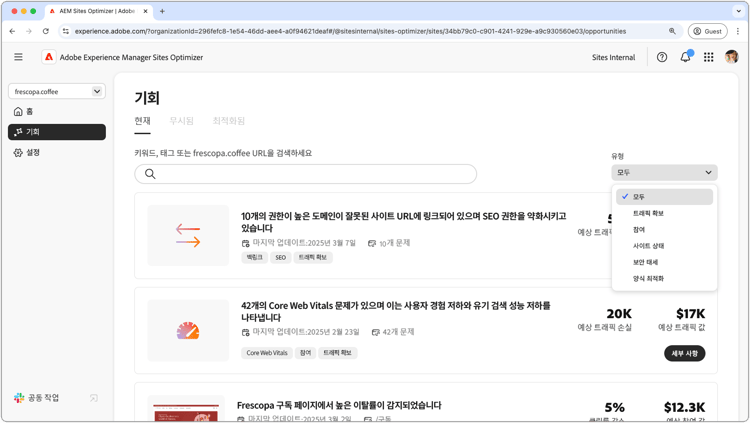Image resolution: width=750 pixels, height=423 pixels.
Task: Open the user profile avatar
Action: click(x=731, y=57)
